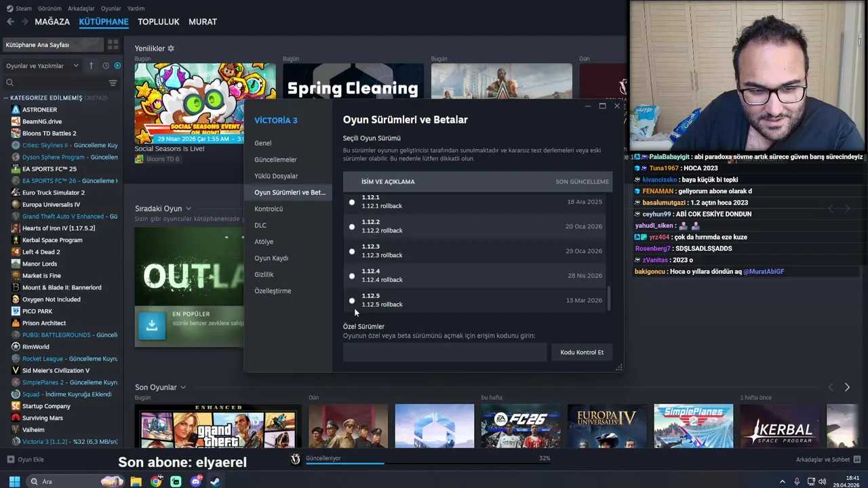This screenshot has width=868, height=488.
Task: Open Discord from the taskbar
Action: [195, 481]
